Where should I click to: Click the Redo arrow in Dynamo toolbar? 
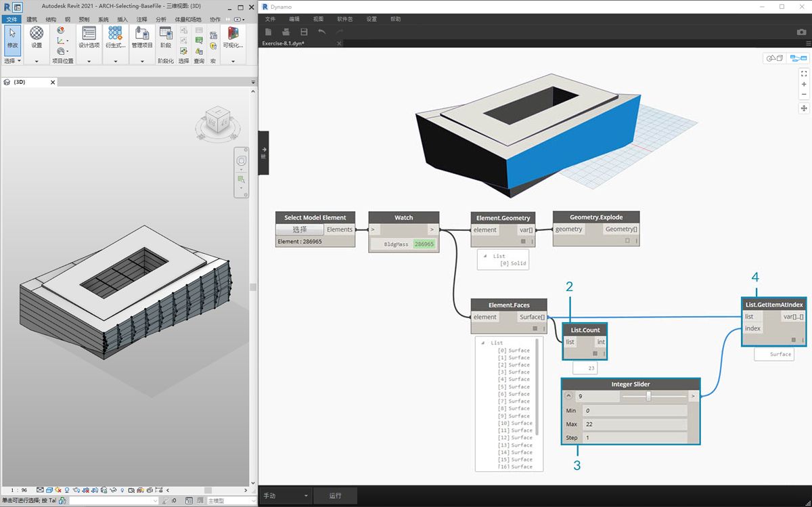point(339,32)
